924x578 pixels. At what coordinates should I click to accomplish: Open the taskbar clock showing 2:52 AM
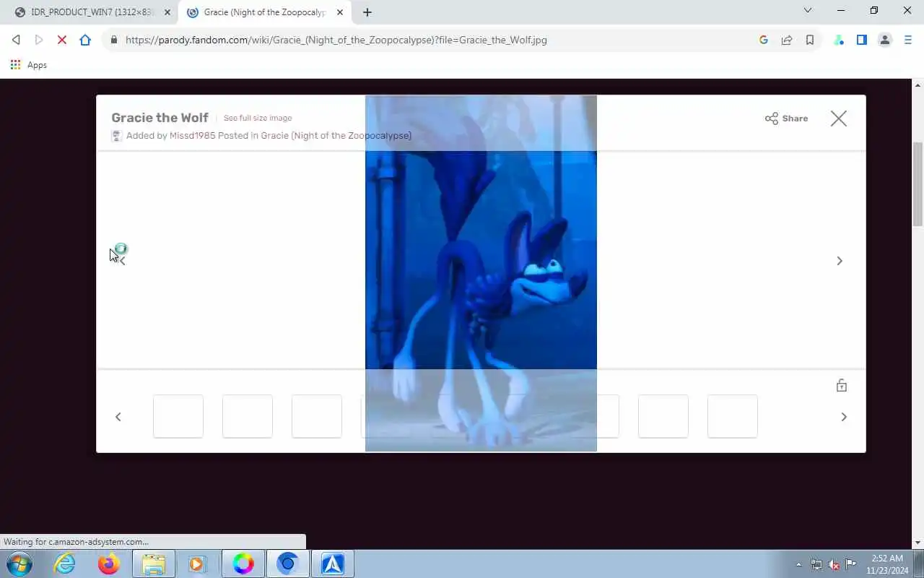(887, 564)
